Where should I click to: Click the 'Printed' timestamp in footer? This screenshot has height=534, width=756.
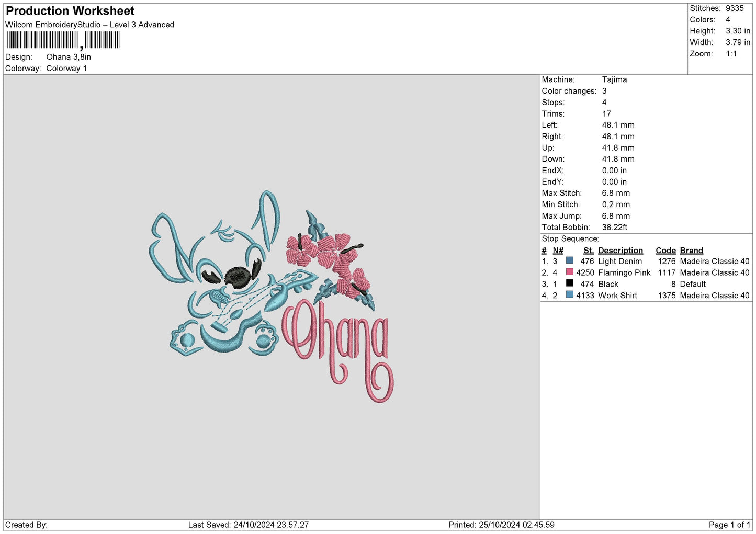(x=501, y=525)
